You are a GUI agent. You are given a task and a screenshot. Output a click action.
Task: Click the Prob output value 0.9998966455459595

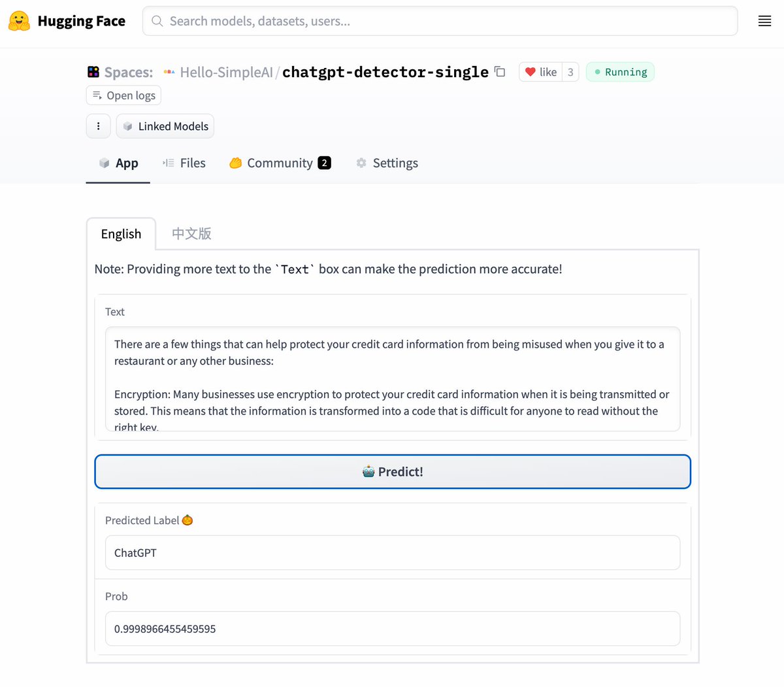tap(393, 629)
